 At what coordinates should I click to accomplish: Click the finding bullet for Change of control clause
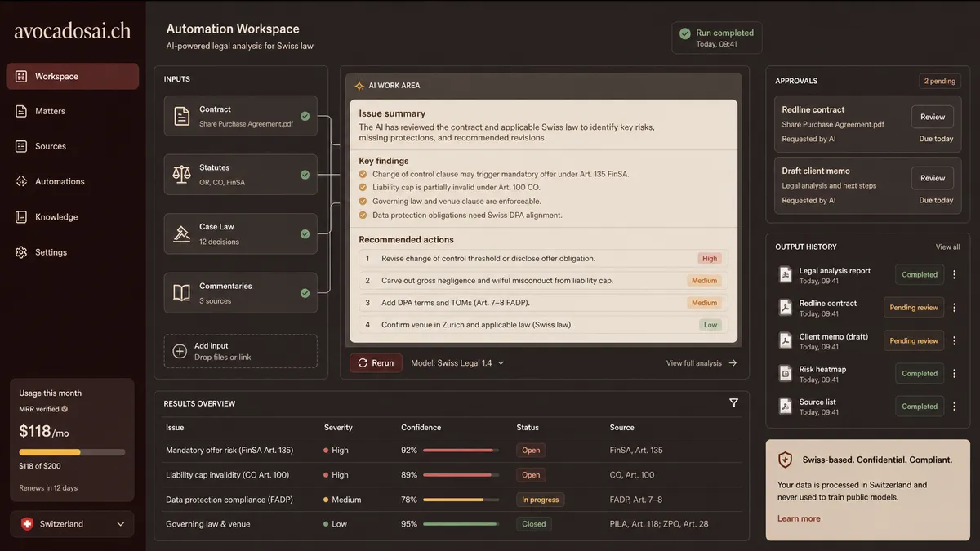click(x=363, y=174)
